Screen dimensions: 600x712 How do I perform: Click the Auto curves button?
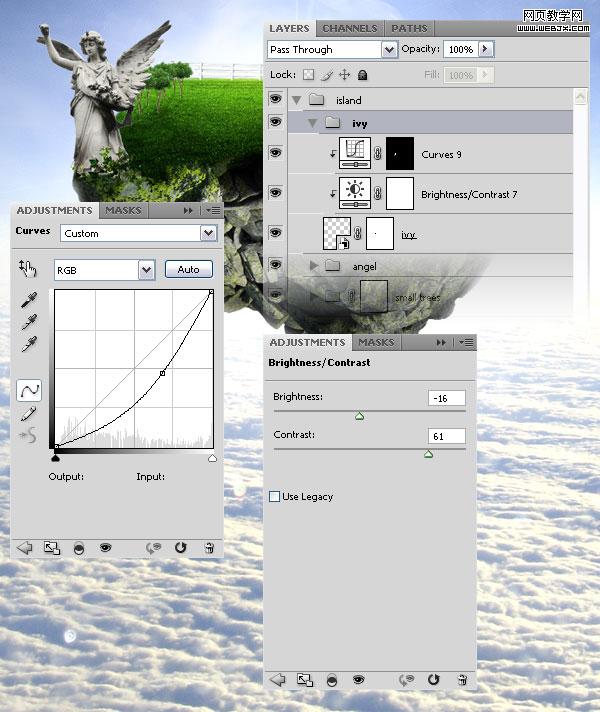click(188, 270)
